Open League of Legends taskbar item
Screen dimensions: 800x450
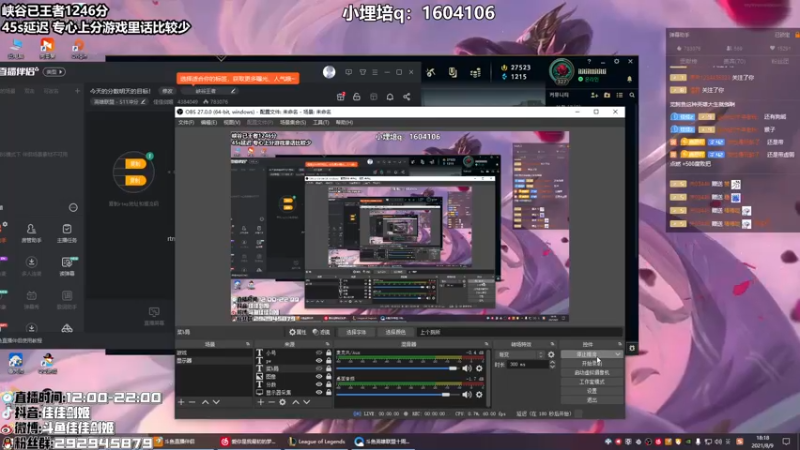coord(317,441)
